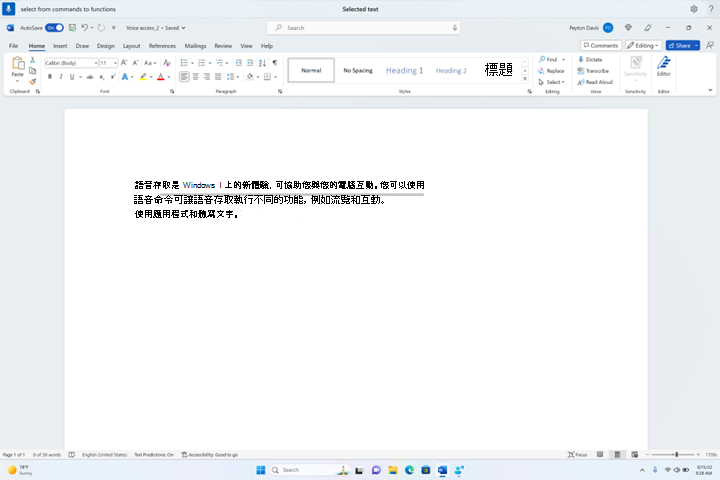Screen dimensions: 720x480
Task: Clear all formatting icon
Action: (x=167, y=63)
